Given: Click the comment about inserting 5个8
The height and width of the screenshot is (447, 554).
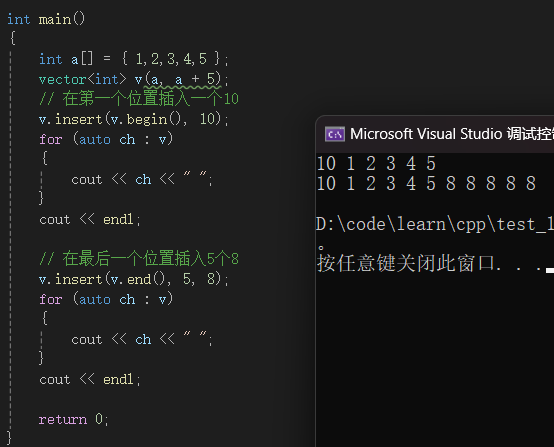Looking at the screenshot, I should pos(139,259).
